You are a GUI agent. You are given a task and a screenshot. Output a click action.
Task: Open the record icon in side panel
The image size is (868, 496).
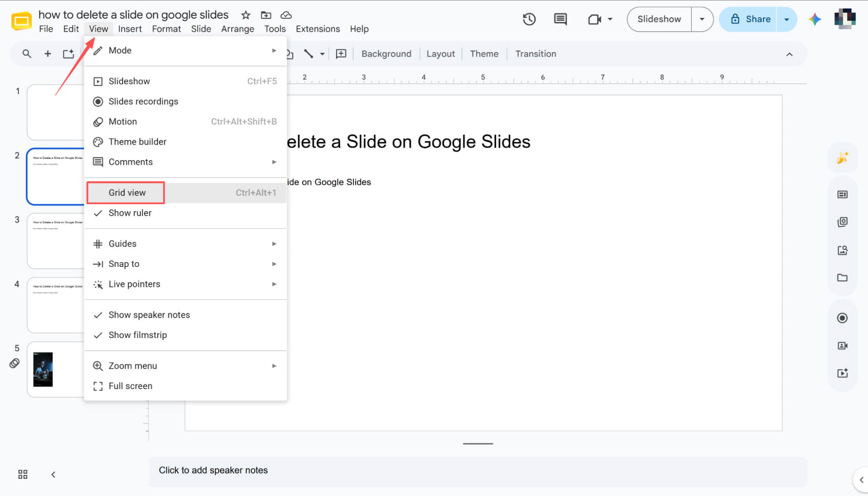[x=842, y=318]
